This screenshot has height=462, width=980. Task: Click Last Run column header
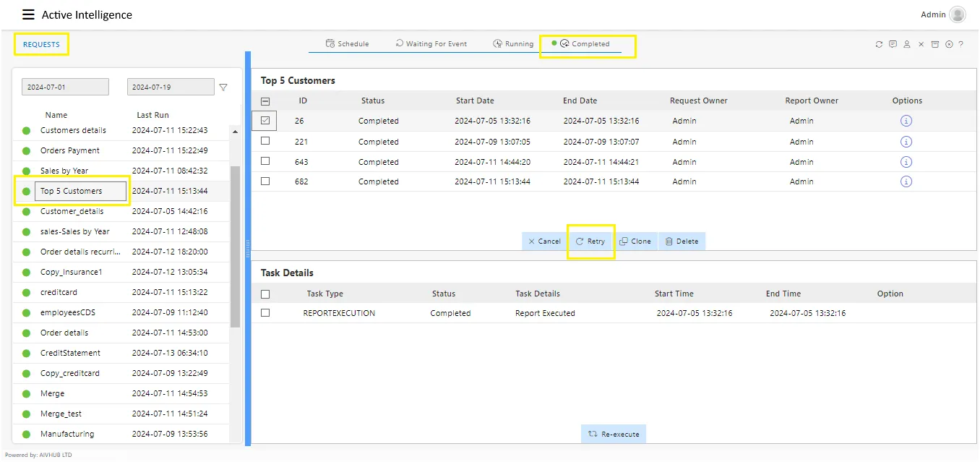(x=152, y=116)
